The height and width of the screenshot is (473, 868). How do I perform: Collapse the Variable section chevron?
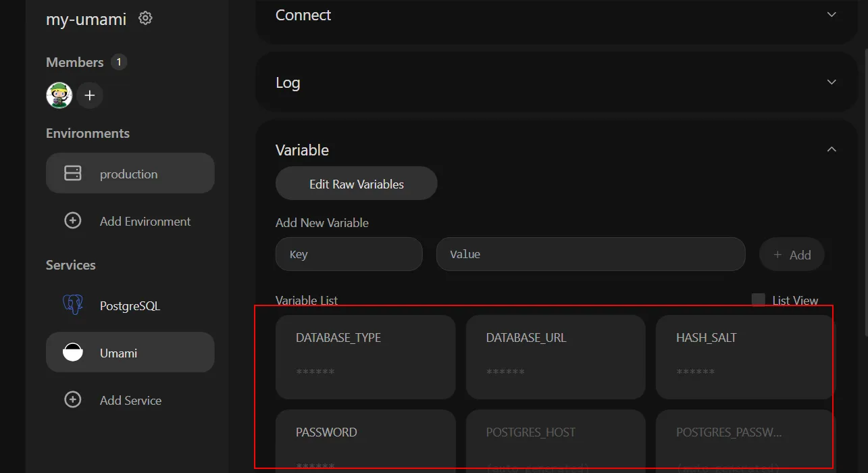(x=832, y=149)
